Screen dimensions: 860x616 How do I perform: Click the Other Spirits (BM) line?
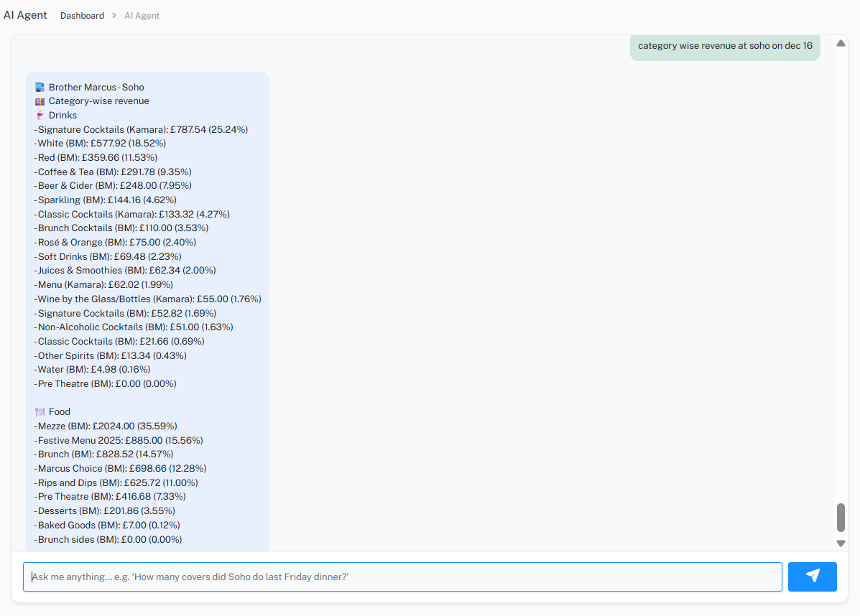point(110,355)
